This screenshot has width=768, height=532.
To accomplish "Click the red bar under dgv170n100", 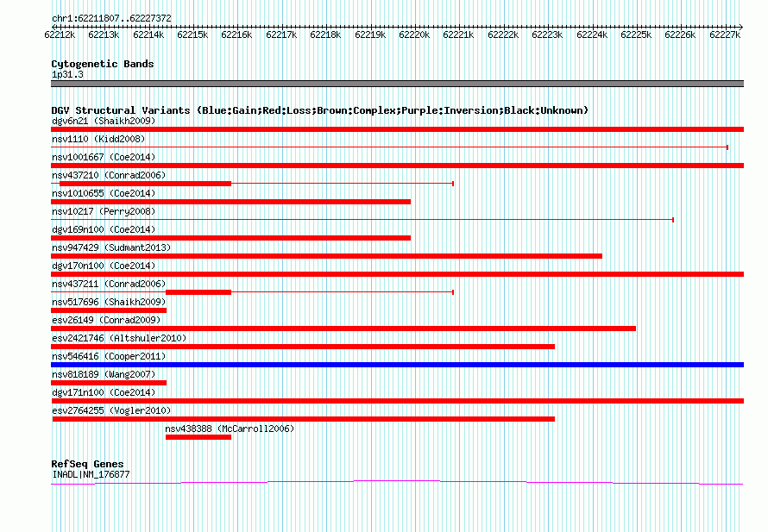I will pos(397,274).
